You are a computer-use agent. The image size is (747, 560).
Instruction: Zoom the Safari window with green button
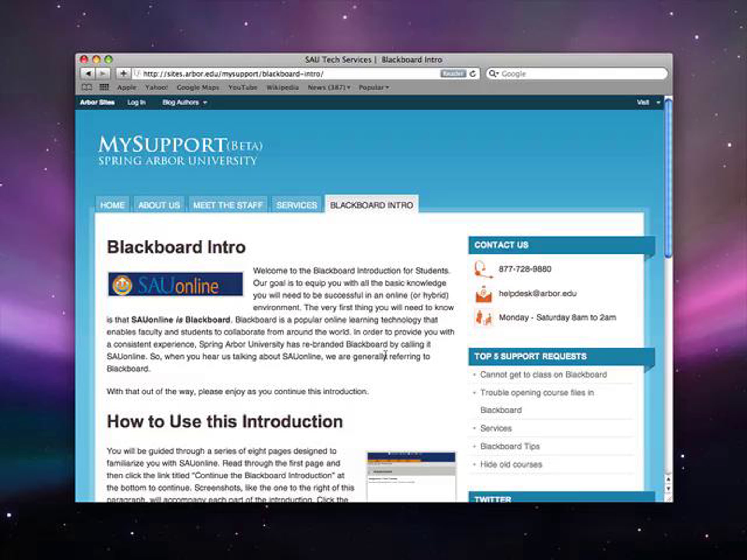click(x=108, y=60)
